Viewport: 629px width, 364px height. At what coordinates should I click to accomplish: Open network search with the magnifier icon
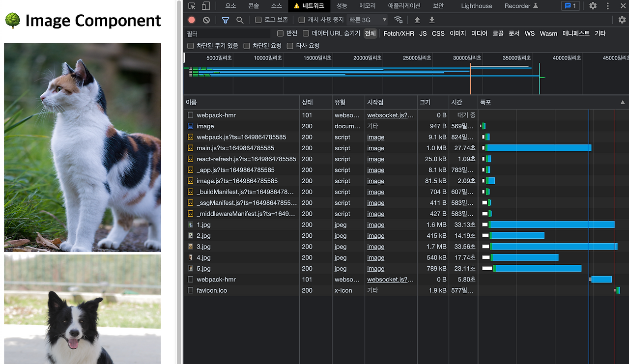click(240, 20)
